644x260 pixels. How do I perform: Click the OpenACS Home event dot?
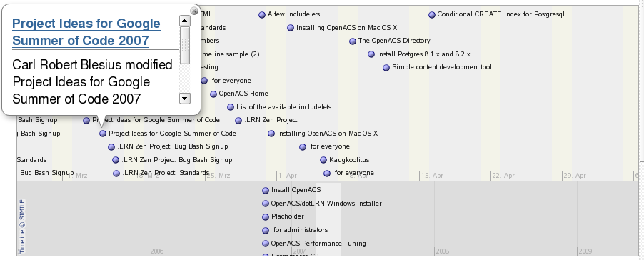213,94
